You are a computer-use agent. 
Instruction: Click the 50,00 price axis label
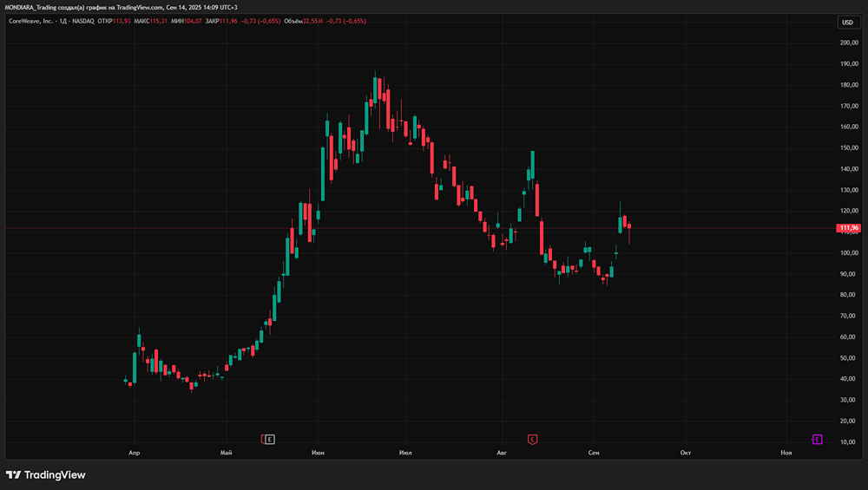pyautogui.click(x=848, y=358)
